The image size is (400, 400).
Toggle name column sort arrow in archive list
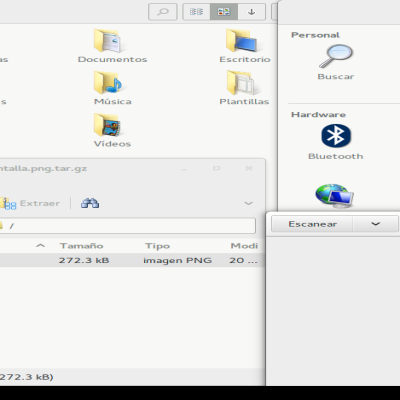pos(40,246)
